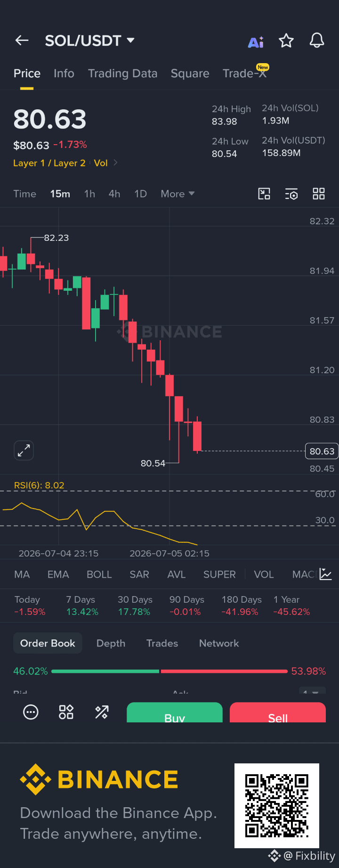Open the more options ellipsis icon
The width and height of the screenshot is (339, 868).
pyautogui.click(x=31, y=712)
